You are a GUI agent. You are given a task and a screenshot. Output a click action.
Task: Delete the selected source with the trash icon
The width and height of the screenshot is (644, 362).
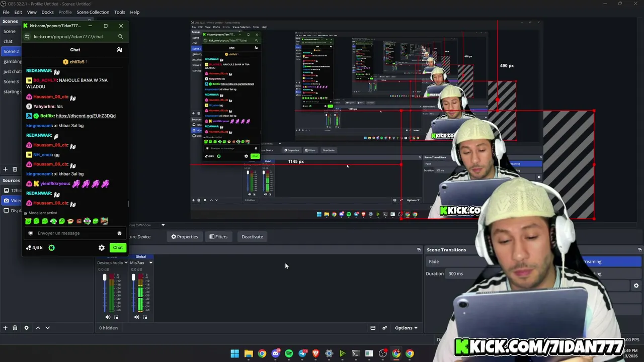coord(15,328)
